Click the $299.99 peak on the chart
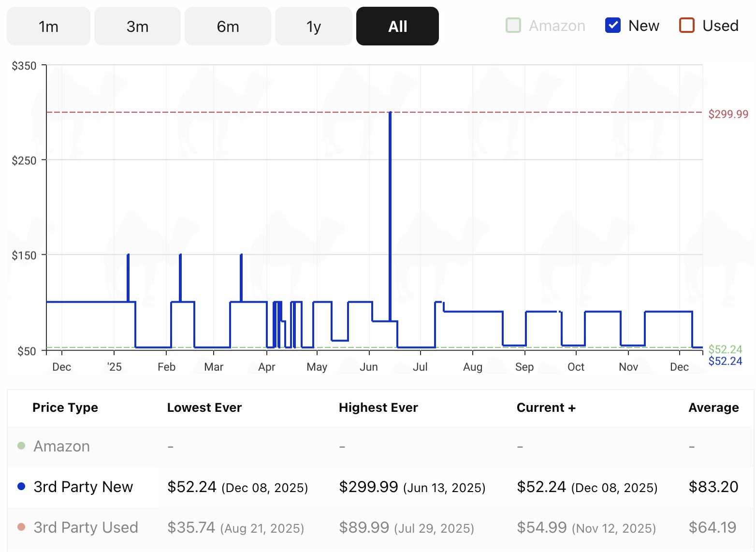Image resolution: width=756 pixels, height=552 pixels. 390,113
